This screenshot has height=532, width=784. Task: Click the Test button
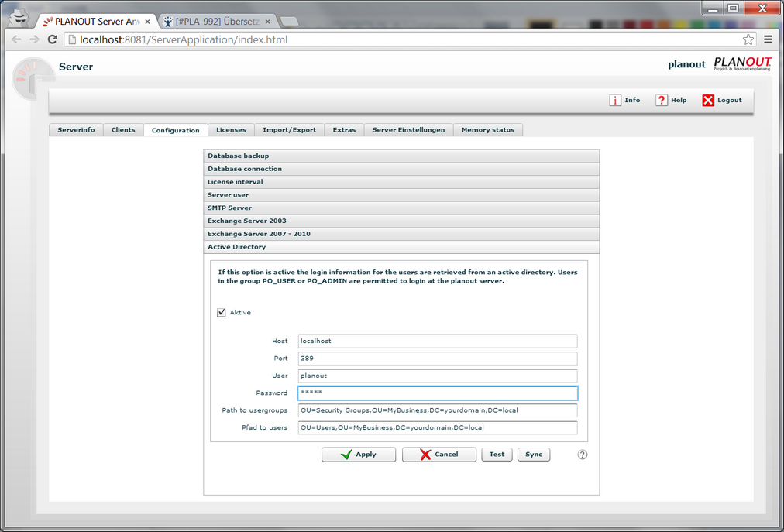pos(497,455)
